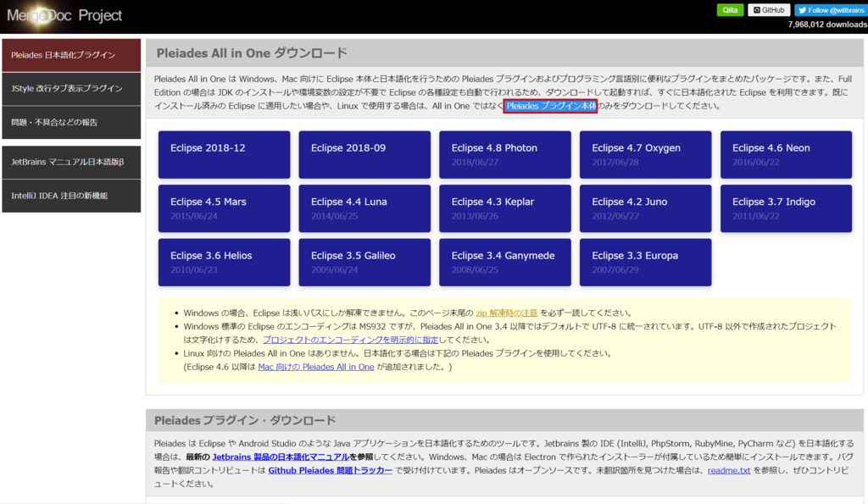Choose the Eclipse 2018-12 tile

pyautogui.click(x=224, y=154)
